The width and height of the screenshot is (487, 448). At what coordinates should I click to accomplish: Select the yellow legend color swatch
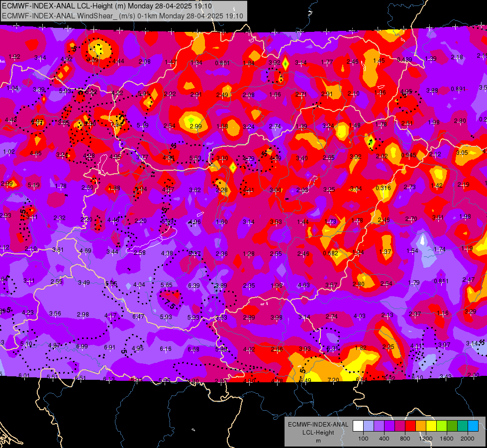[431, 426]
